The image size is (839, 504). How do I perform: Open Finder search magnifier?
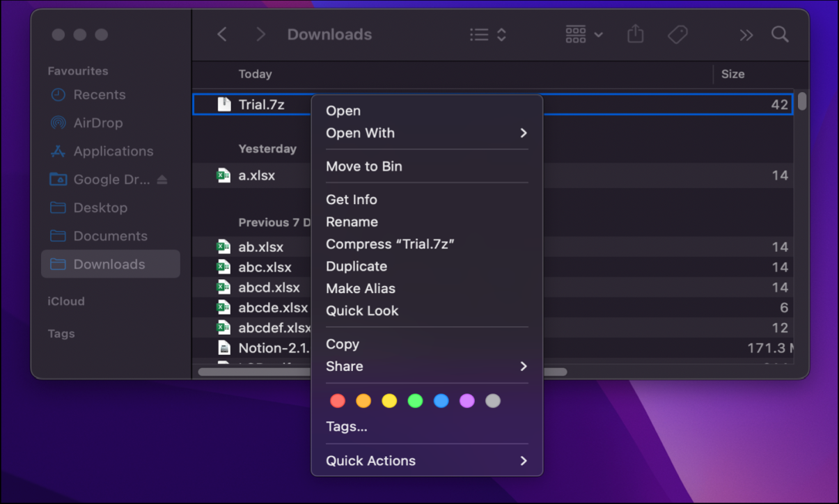(780, 34)
